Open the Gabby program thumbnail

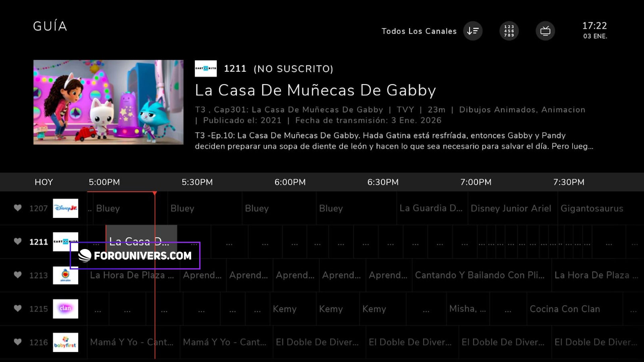108,102
